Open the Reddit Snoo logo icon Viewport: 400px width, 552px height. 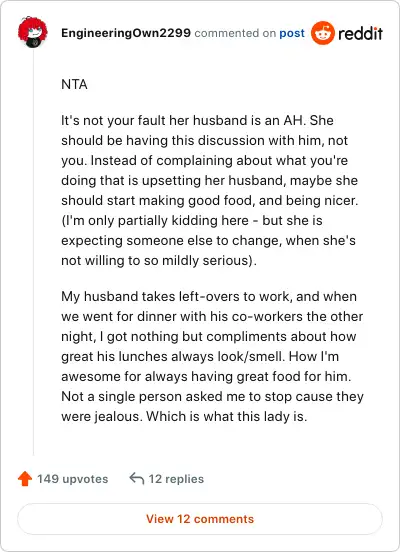(x=323, y=33)
